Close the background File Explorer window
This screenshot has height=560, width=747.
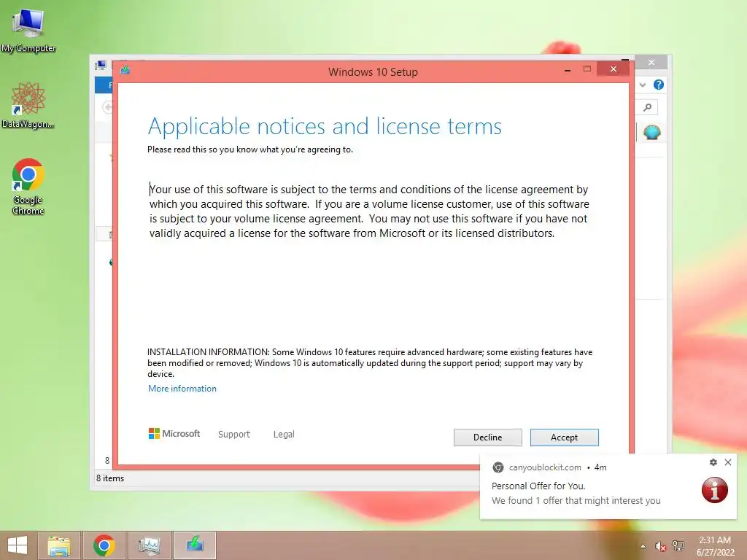651,63
